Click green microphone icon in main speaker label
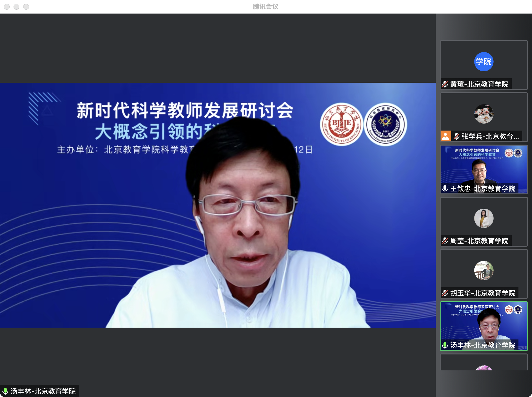532x397 pixels. click(5, 391)
